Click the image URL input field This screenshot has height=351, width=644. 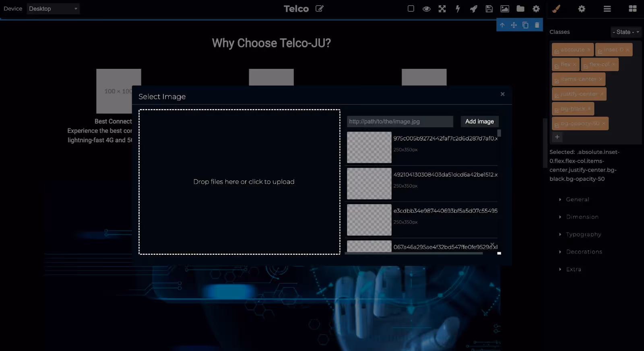tap(400, 122)
